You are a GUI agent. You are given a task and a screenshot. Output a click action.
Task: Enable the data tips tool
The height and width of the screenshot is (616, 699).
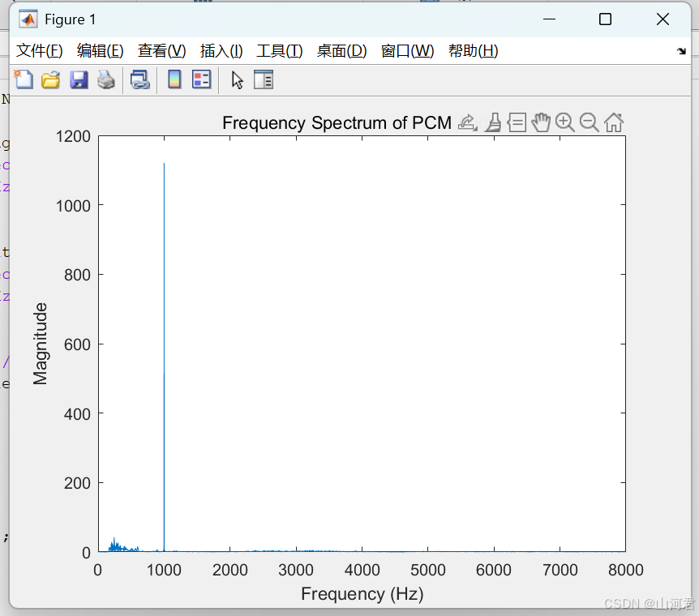pos(517,122)
